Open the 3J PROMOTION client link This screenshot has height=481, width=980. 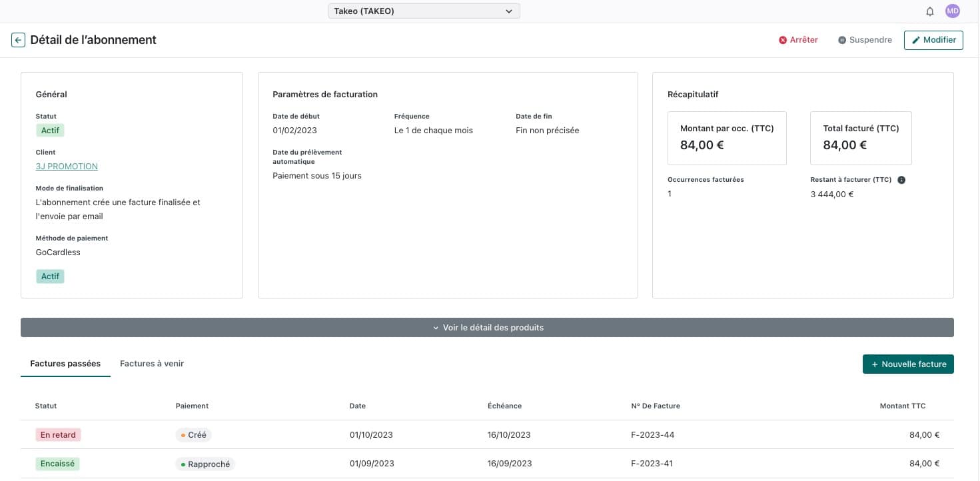point(67,167)
